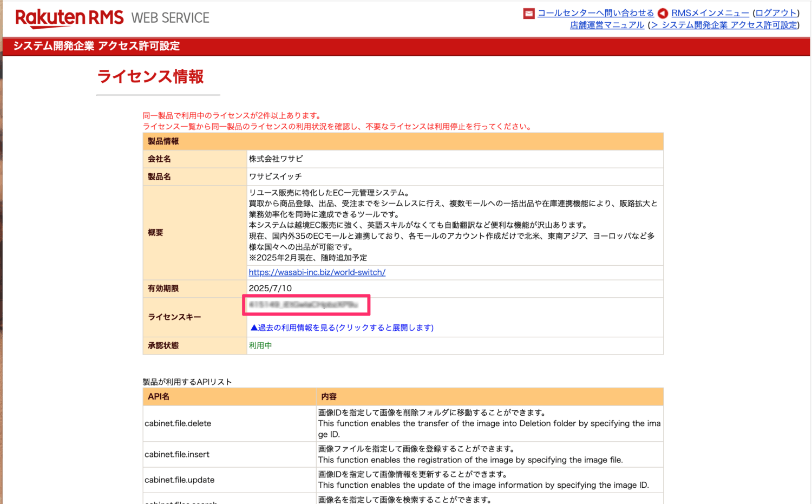
Task: Click the ライセンス情報 heading
Action: point(150,76)
